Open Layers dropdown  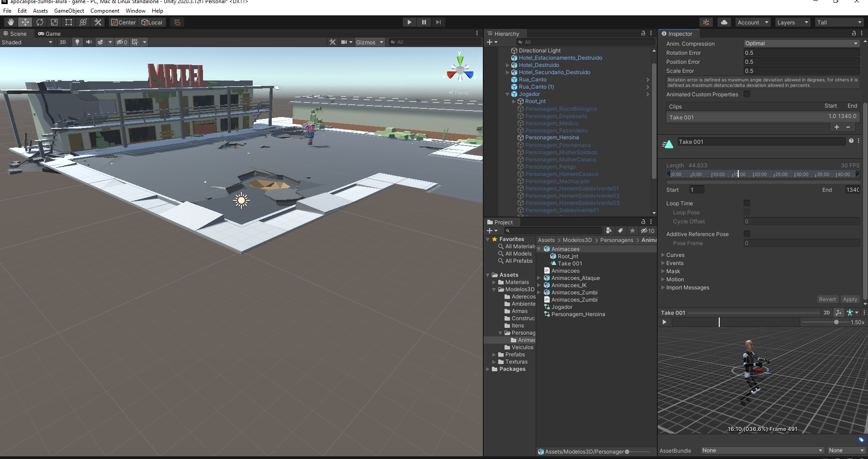[x=793, y=22]
